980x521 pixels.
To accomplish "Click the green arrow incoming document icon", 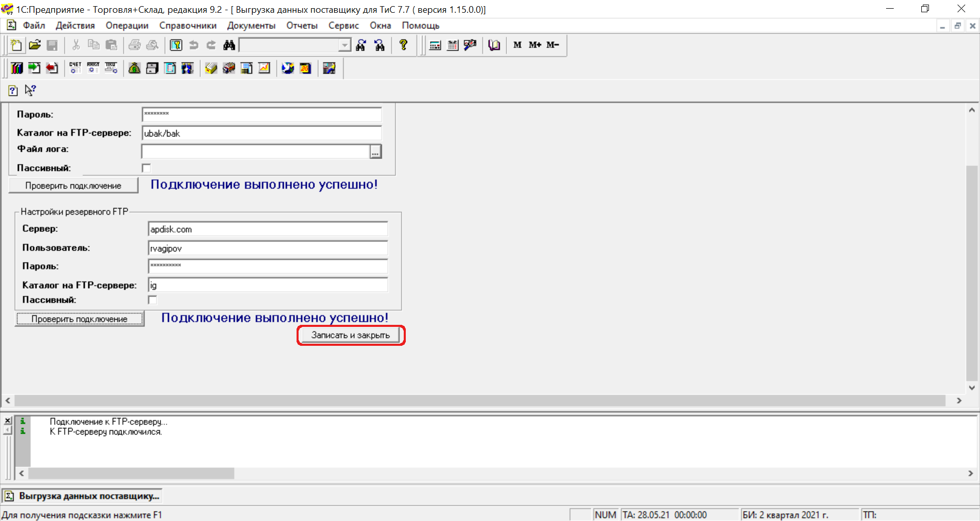I will coord(34,68).
